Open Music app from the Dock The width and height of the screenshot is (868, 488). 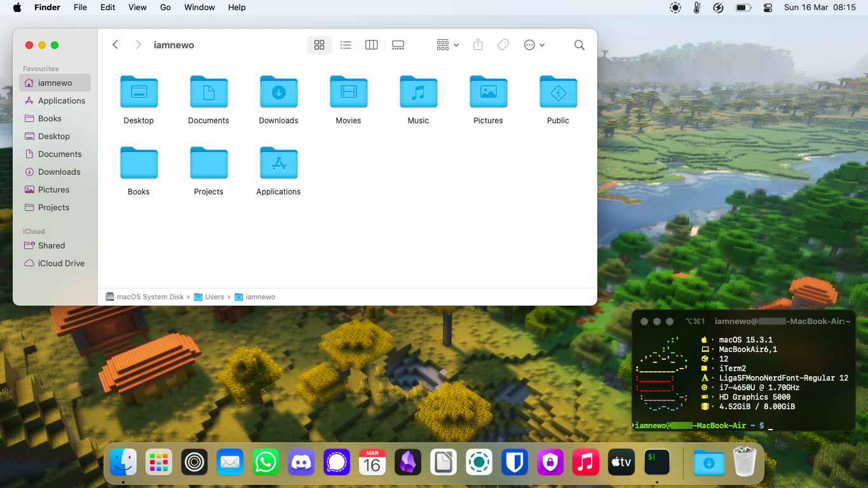586,463
